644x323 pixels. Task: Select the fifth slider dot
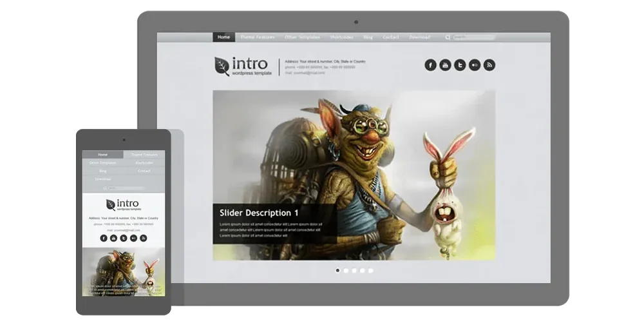click(370, 270)
